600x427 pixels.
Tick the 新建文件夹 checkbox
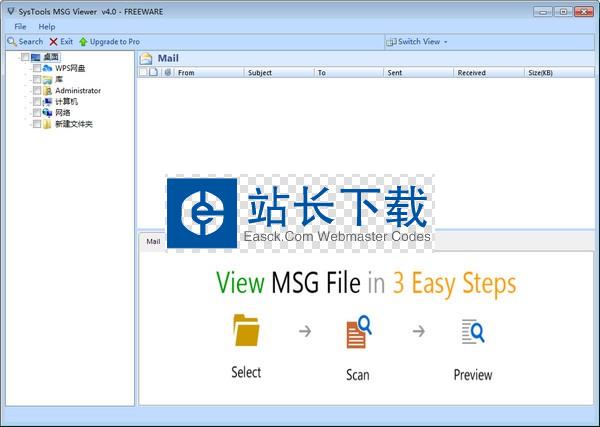coord(37,124)
